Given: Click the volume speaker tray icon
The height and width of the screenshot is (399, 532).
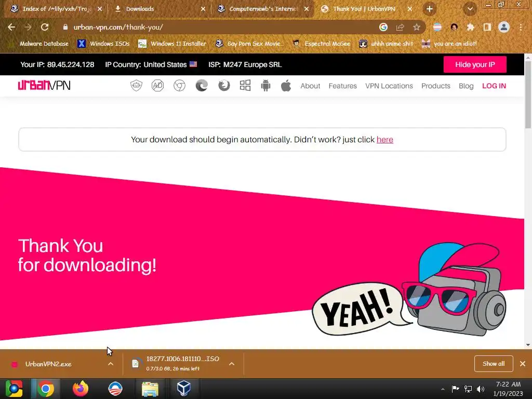Looking at the screenshot, I should (481, 389).
